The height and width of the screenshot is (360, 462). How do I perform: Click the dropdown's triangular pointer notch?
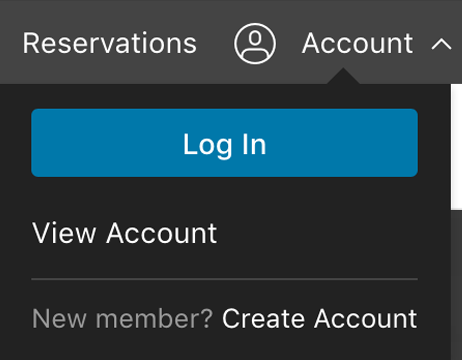(343, 76)
